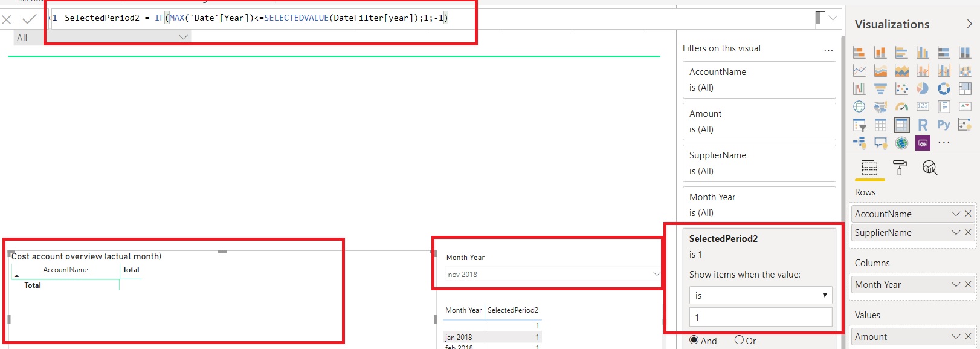Select the clustered bar chart visual
Viewport: 980px width, 349px height.
[901, 53]
